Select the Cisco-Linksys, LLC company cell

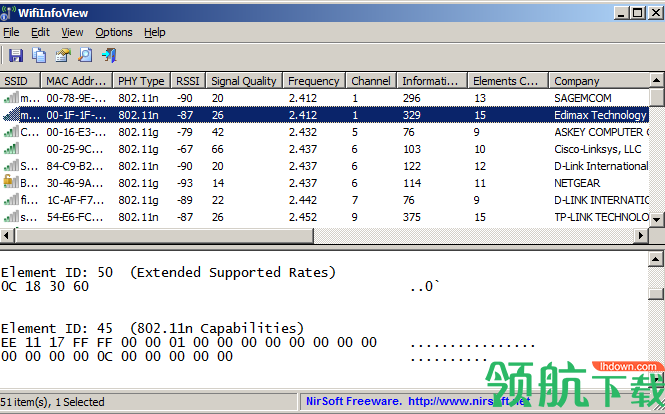pos(598,149)
